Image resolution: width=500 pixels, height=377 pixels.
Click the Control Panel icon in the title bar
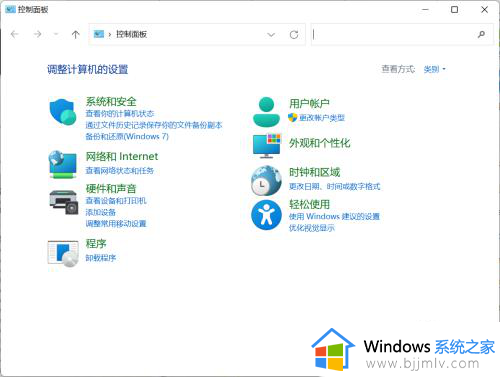(10, 9)
